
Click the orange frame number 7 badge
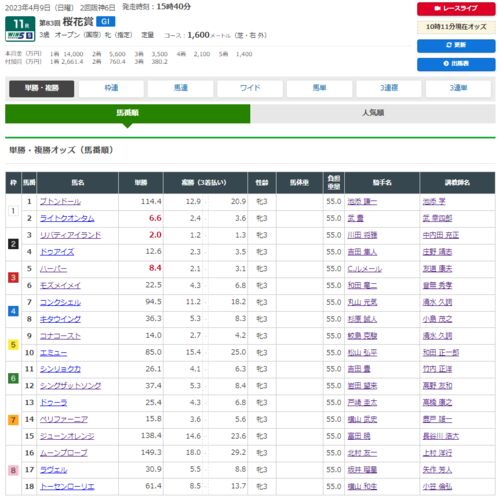[x=13, y=420]
